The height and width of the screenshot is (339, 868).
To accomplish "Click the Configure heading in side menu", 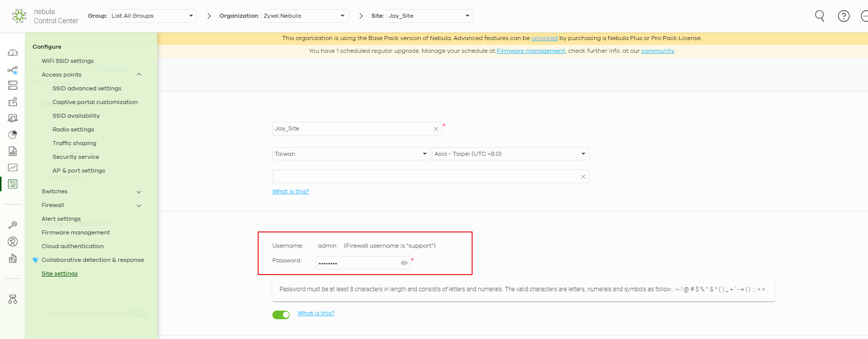I will click(47, 47).
